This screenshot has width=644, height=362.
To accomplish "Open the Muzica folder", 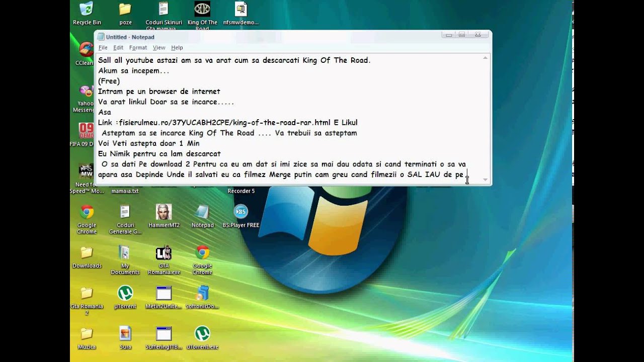I will 87,338.
